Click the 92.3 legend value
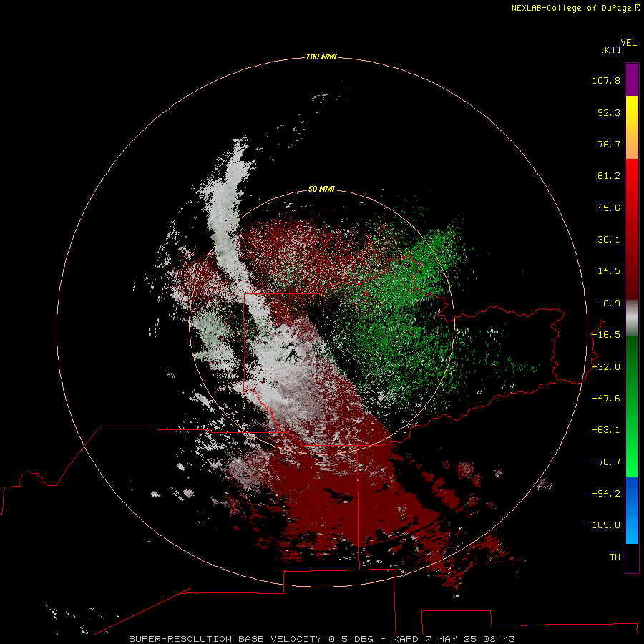 (x=609, y=112)
